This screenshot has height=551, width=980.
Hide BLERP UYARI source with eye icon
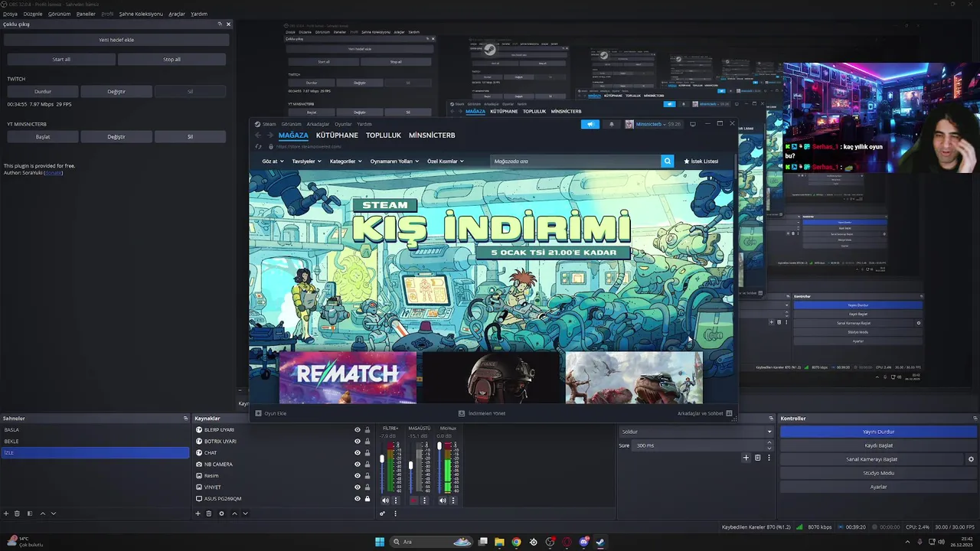point(357,430)
